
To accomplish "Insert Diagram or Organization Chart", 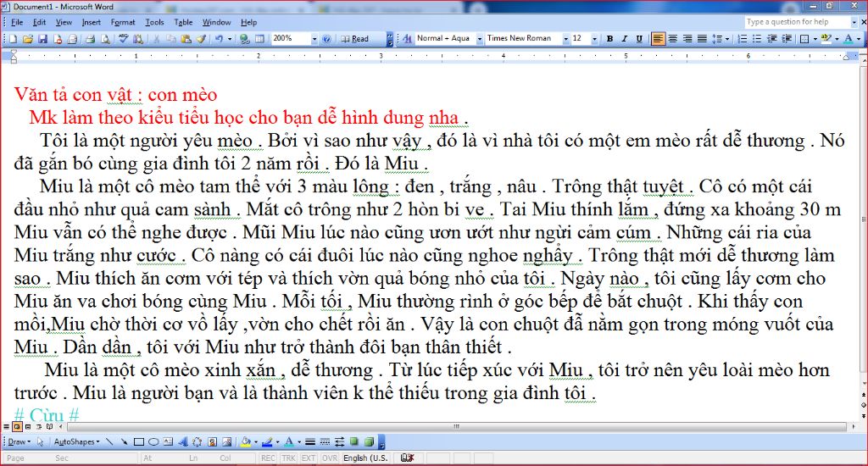I will 197,441.
